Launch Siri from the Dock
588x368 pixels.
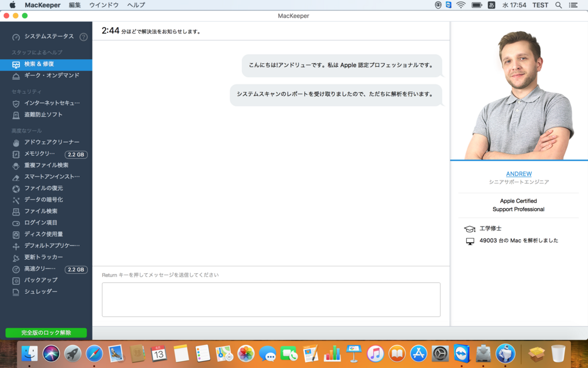tap(51, 354)
